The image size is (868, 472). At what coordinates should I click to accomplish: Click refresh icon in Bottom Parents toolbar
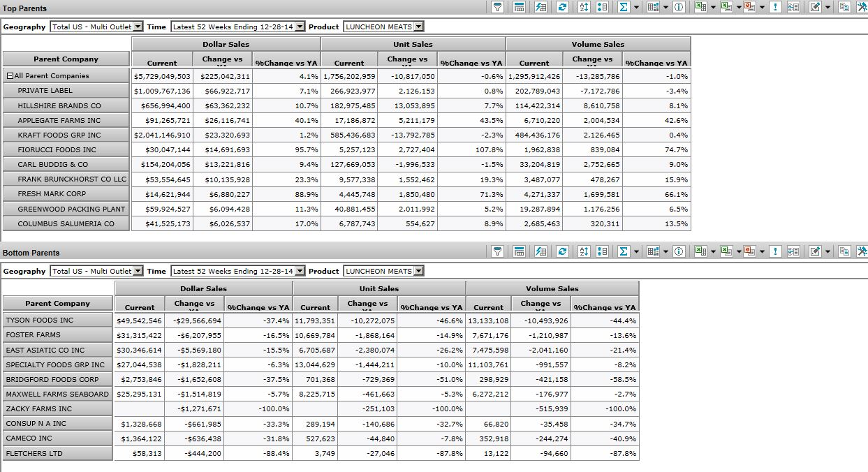[562, 251]
